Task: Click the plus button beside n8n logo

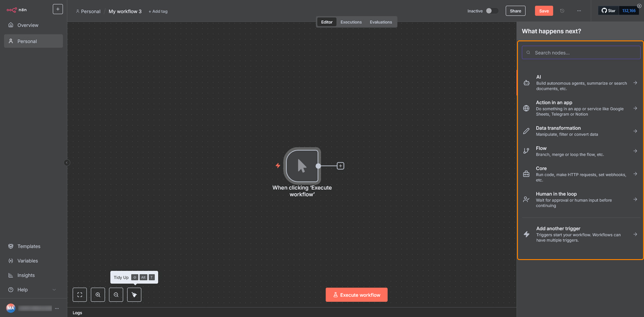Action: click(57, 9)
